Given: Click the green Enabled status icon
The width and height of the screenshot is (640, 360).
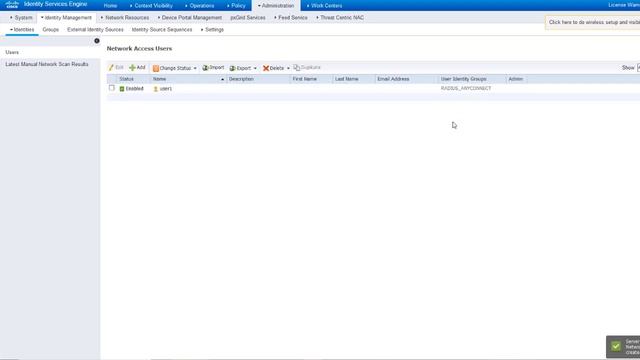Looking at the screenshot, I should pos(122,89).
